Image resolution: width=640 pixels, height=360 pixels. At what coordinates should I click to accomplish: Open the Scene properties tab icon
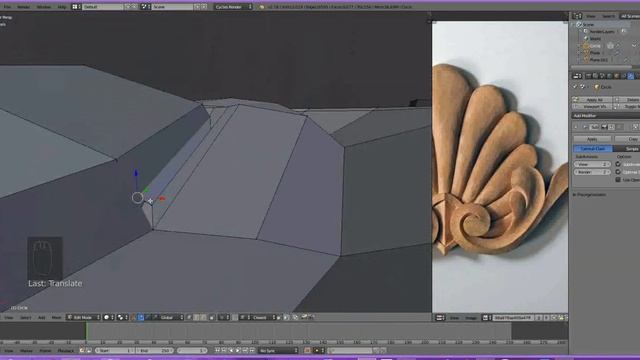pos(602,76)
